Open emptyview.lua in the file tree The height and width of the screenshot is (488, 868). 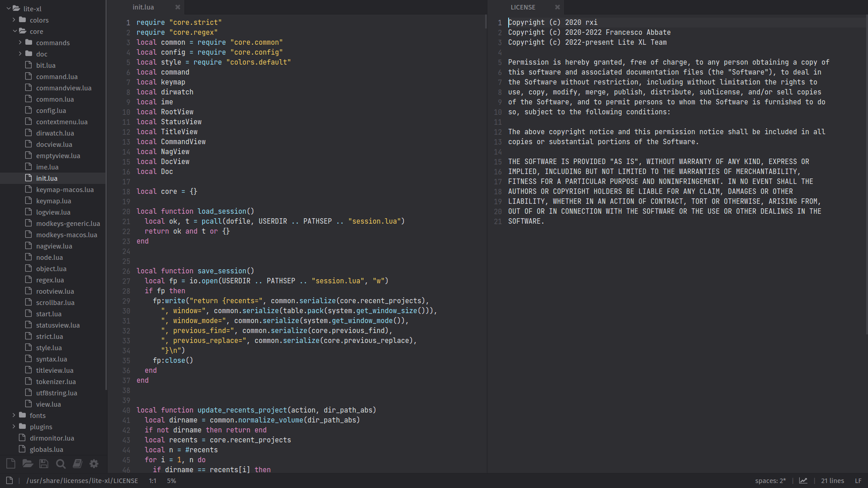point(53,155)
